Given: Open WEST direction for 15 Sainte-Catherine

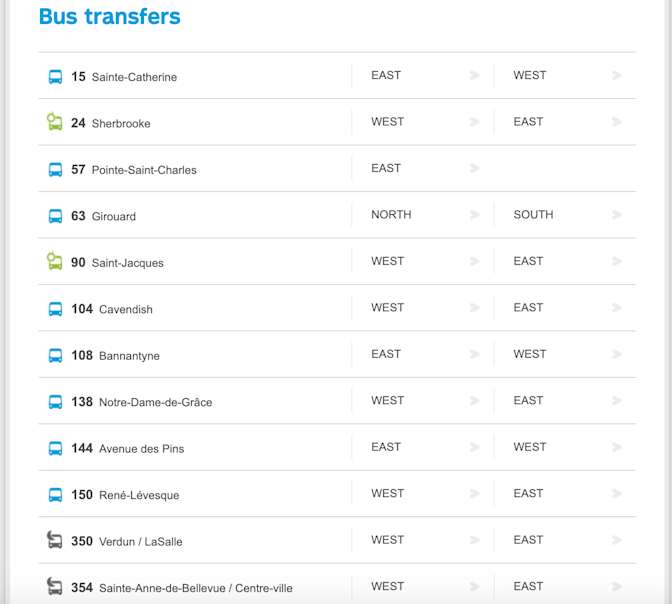Looking at the screenshot, I should point(565,75).
